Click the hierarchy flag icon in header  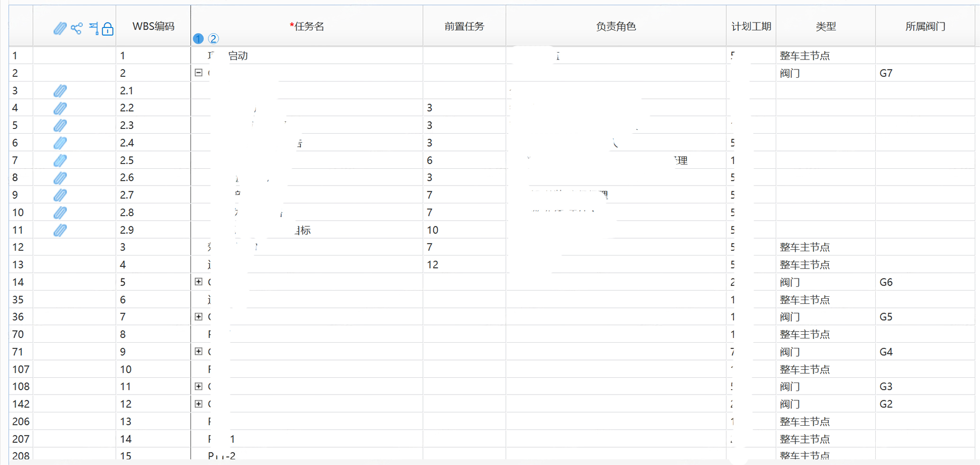coord(93,28)
